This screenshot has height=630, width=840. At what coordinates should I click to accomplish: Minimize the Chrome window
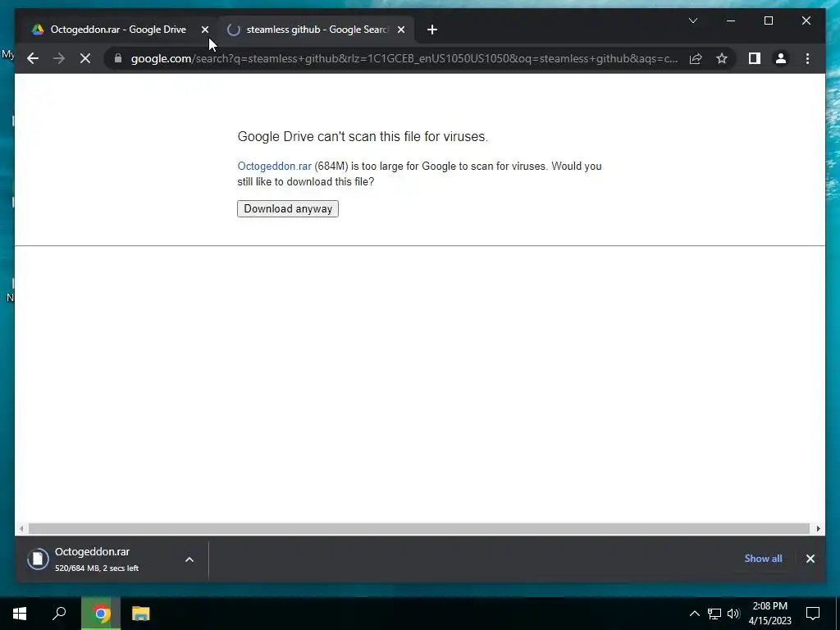click(x=731, y=21)
